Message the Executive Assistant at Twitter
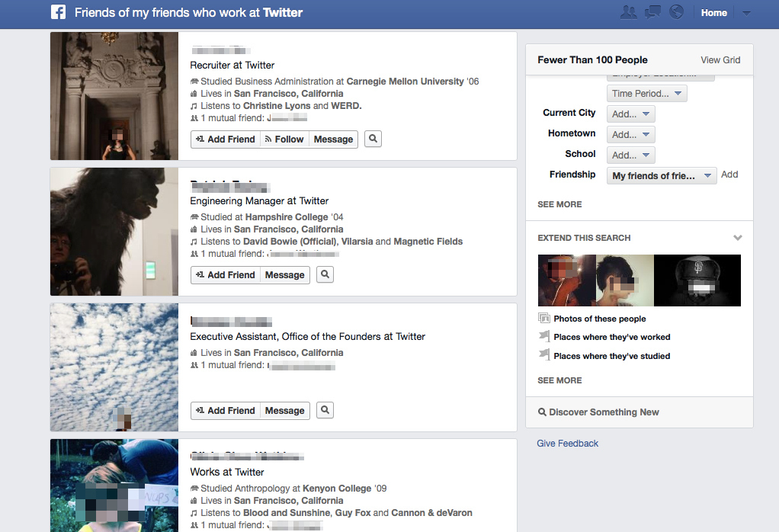This screenshot has width=779, height=532. click(284, 411)
